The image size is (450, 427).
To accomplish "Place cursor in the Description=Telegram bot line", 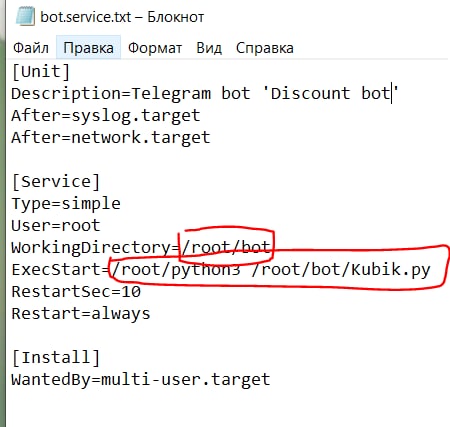I will pos(205,94).
